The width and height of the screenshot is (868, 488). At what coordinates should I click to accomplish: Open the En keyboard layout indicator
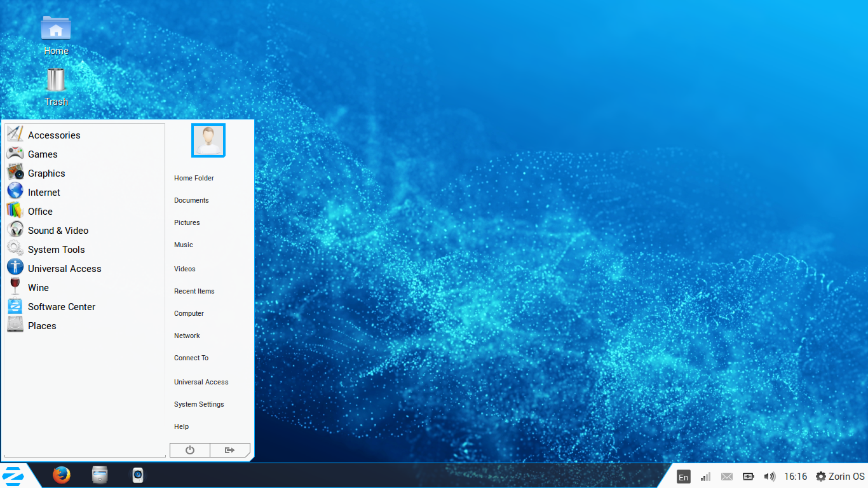click(683, 477)
